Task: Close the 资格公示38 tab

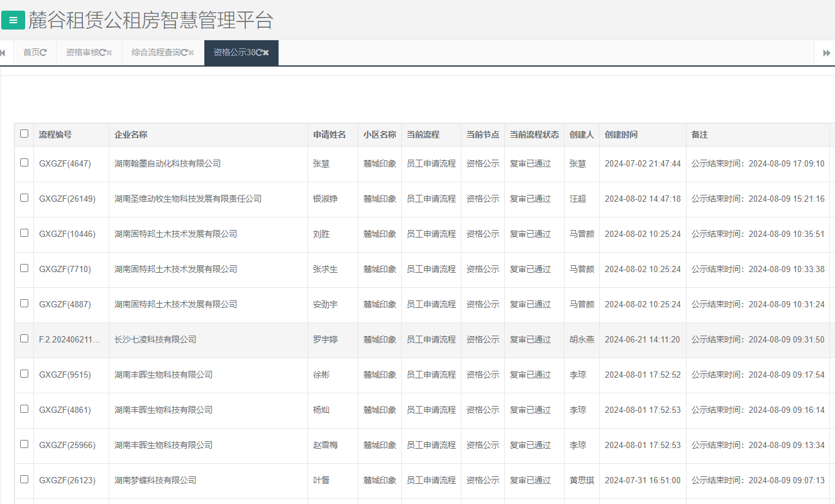Action: 266,52
